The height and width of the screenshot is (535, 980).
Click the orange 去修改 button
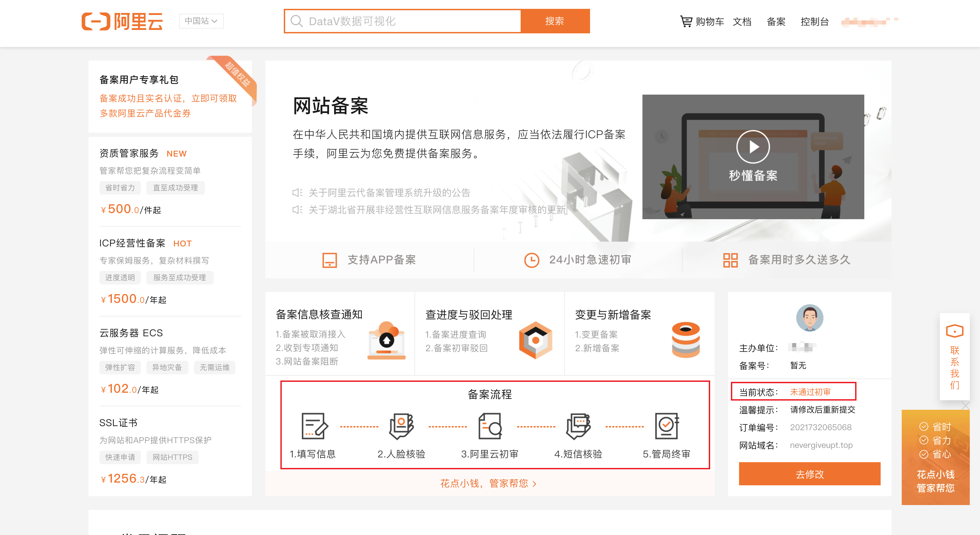pyautogui.click(x=810, y=474)
